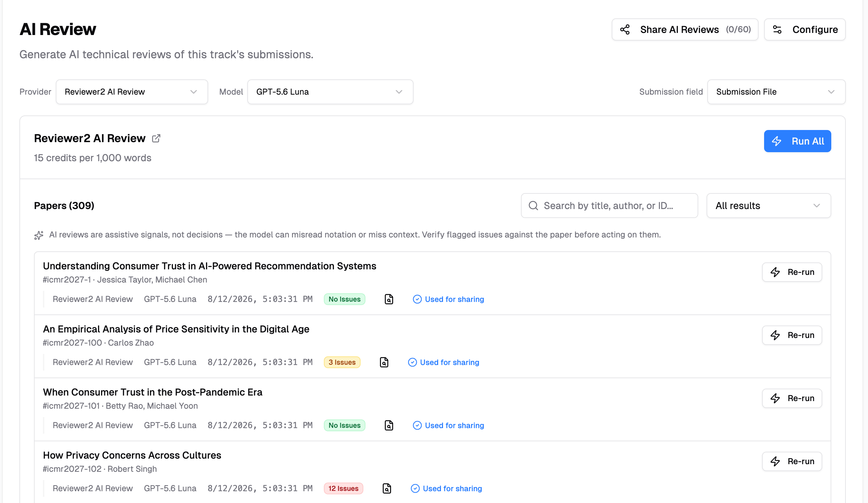Click the Reviewer2 AI Review panel heading
The width and height of the screenshot is (868, 503).
[90, 138]
